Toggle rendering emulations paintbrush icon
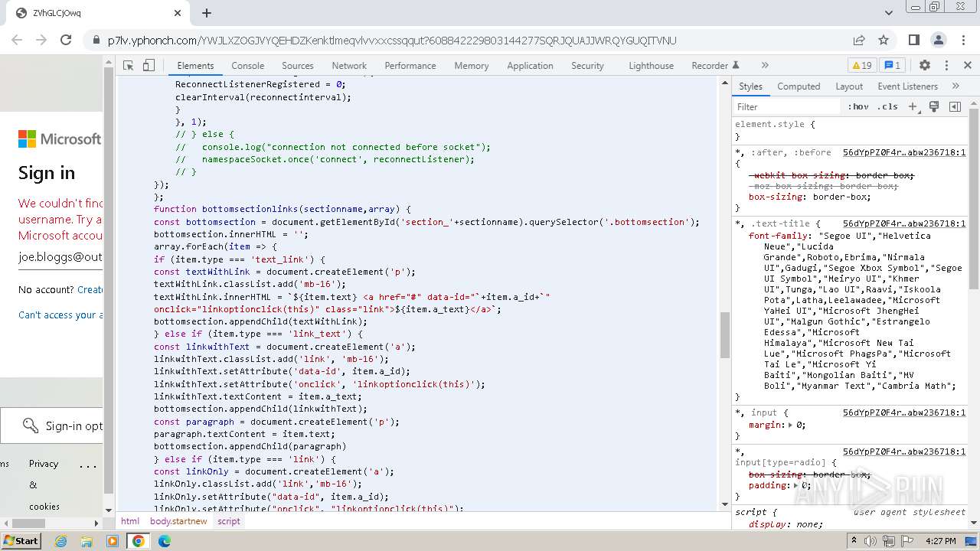The image size is (980, 551). click(934, 107)
